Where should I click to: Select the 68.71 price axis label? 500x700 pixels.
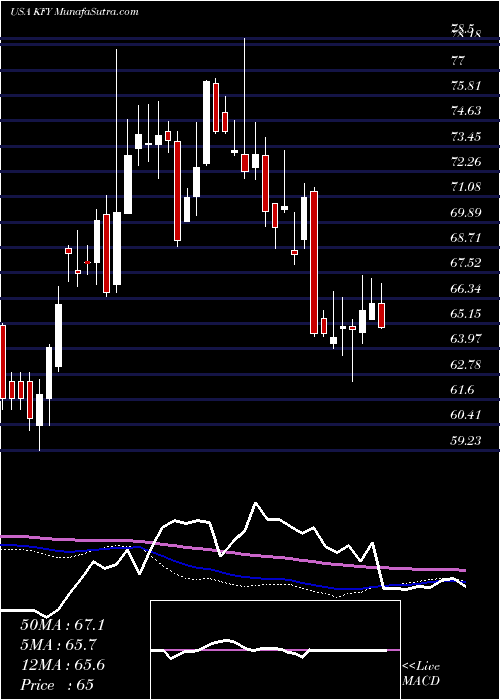466,238
